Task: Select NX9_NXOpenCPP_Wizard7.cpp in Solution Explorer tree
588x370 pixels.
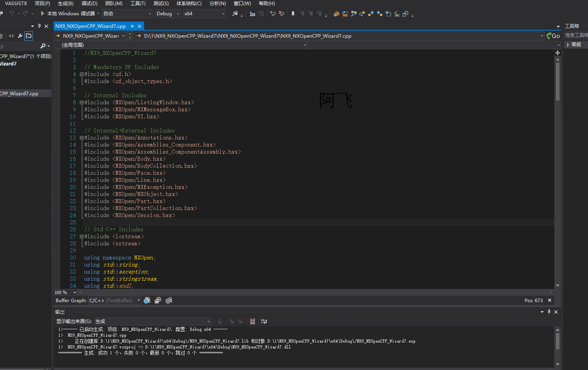Action: point(25,94)
